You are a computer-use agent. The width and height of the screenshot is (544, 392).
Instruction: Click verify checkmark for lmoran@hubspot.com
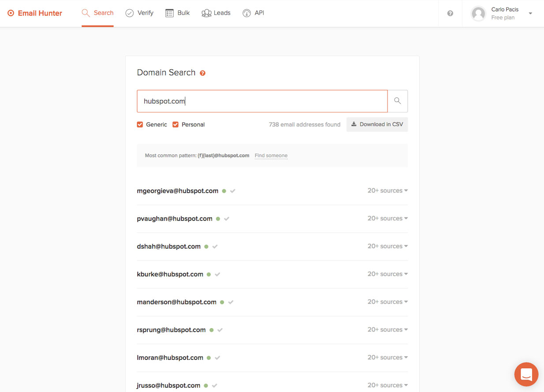(x=217, y=358)
